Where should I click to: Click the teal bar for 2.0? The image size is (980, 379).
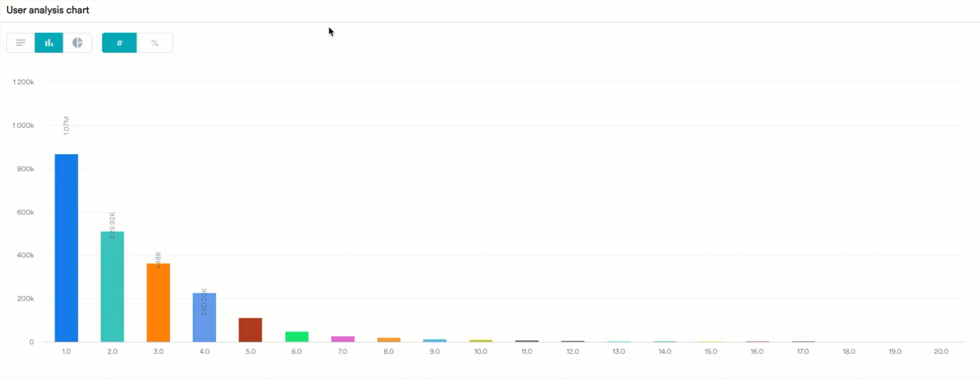pos(112,287)
